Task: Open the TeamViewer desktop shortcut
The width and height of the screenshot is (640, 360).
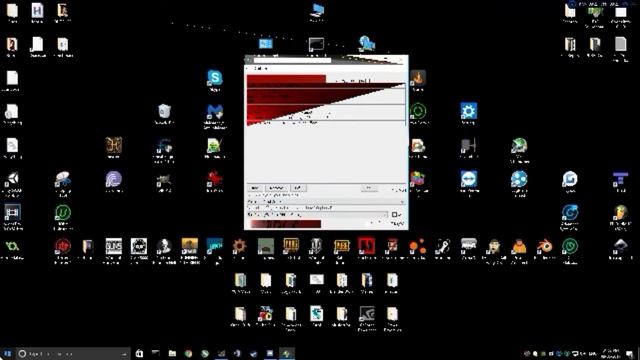Action: (x=469, y=179)
